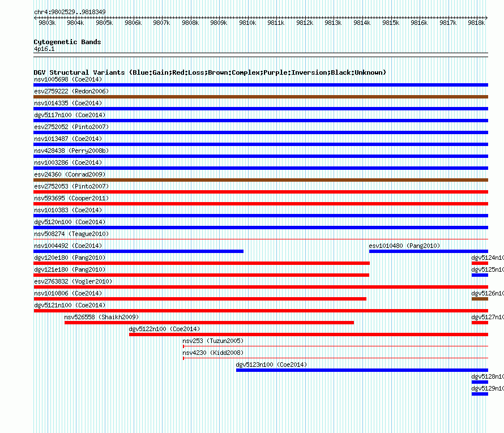504x433 pixels.
Task: Click the dgv5126n10 label
Action: (488, 293)
